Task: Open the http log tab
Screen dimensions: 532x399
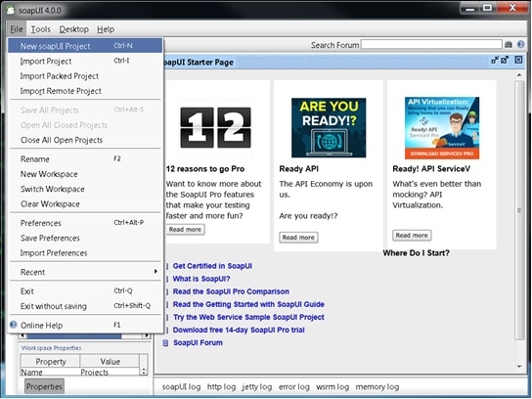Action: (x=221, y=387)
